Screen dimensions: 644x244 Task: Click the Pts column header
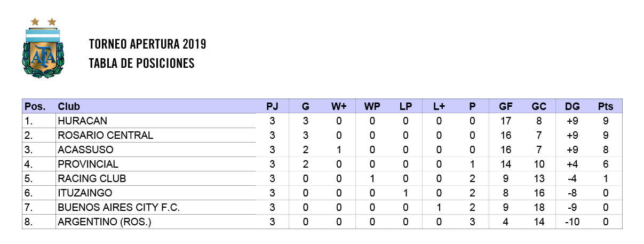[x=606, y=106]
